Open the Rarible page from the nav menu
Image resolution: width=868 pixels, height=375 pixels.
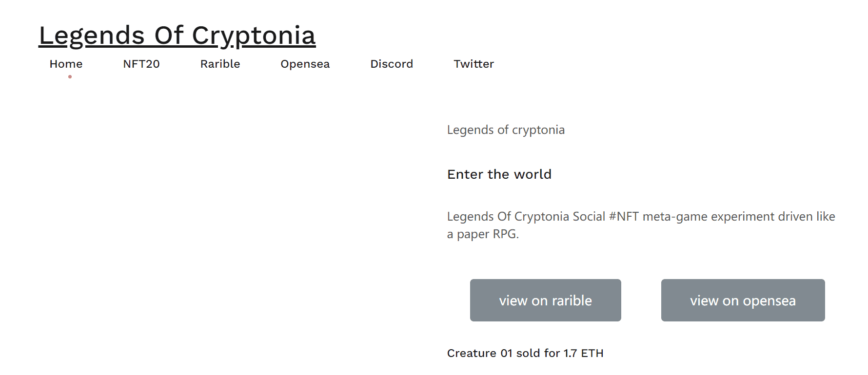click(220, 64)
